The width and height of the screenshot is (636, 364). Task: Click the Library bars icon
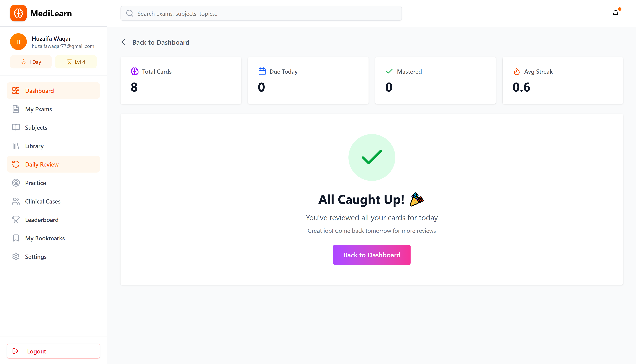[16, 146]
